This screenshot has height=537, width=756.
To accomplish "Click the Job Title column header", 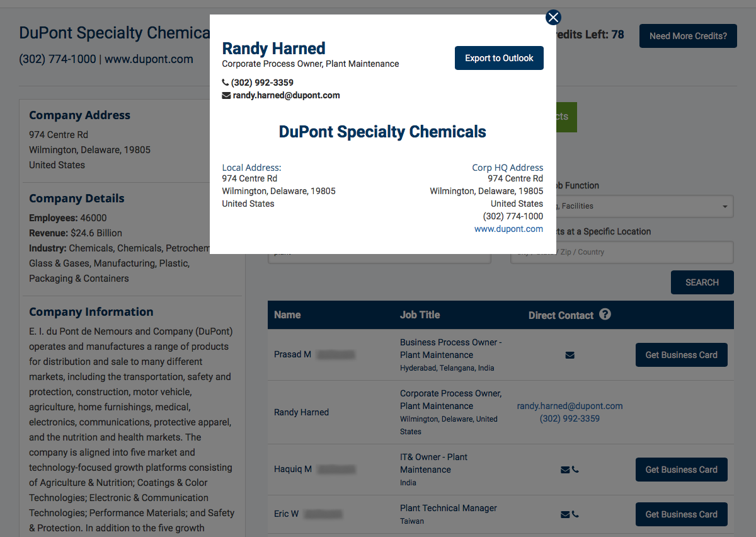I will [x=420, y=315].
